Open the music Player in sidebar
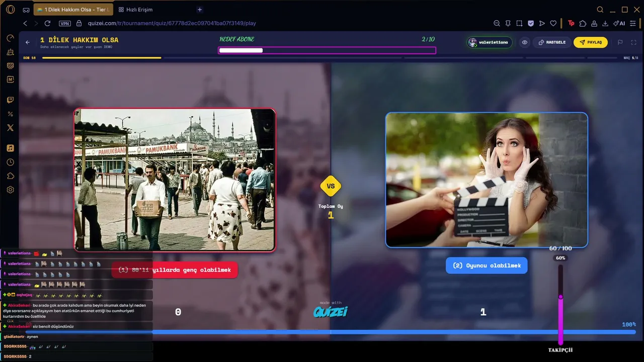Screen dimensions: 644x362 pyautogui.click(x=10, y=148)
